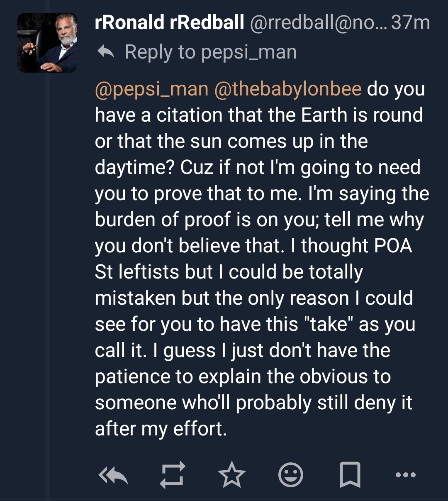Image resolution: width=448 pixels, height=501 pixels.
Task: Open the @thebabylonbee mention
Action: 288,89
